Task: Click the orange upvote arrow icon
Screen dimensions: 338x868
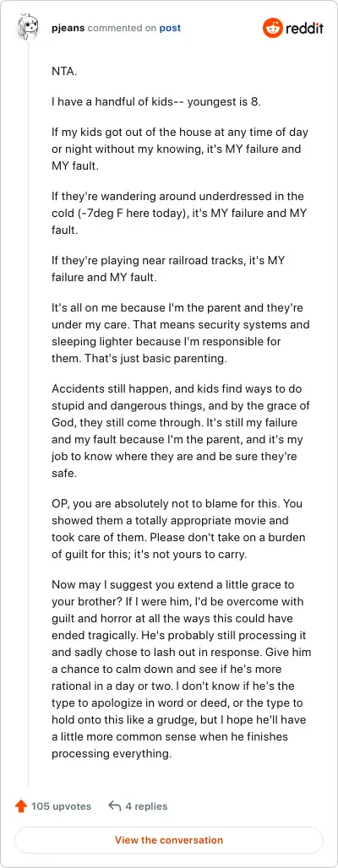Action: point(21,806)
